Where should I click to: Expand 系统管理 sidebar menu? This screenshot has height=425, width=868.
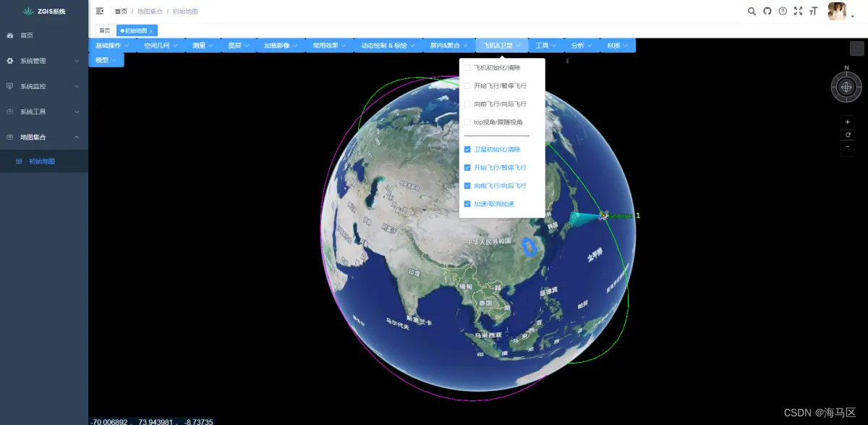(44, 61)
